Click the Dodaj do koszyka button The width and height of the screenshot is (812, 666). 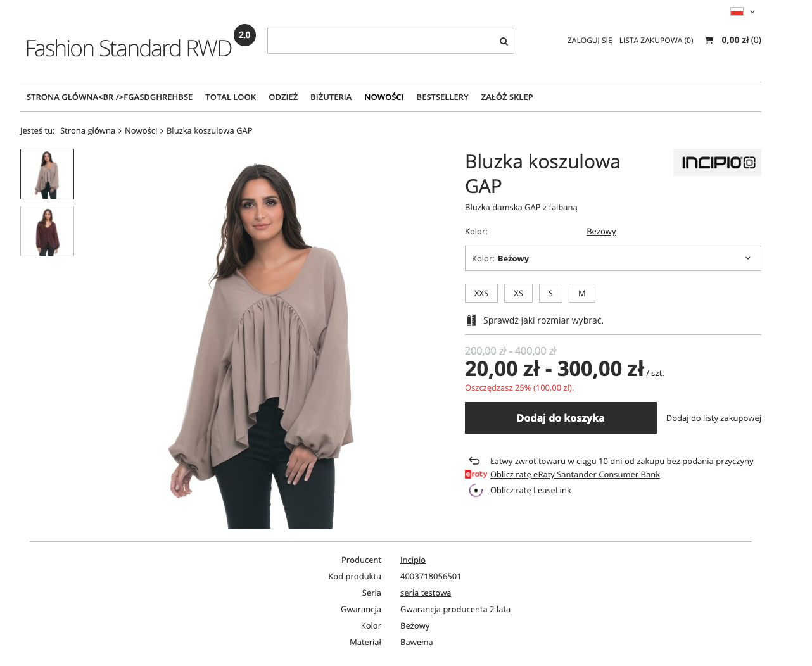pyautogui.click(x=561, y=418)
